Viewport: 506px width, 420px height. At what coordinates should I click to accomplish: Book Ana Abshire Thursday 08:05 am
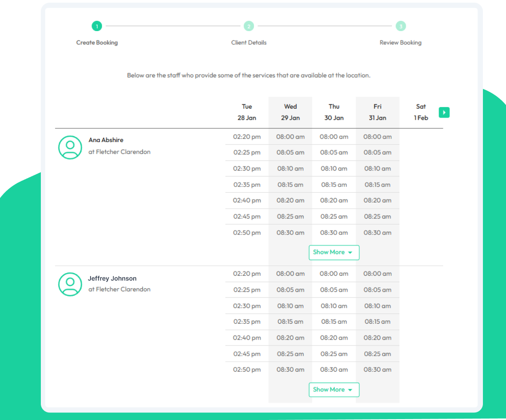(x=334, y=152)
